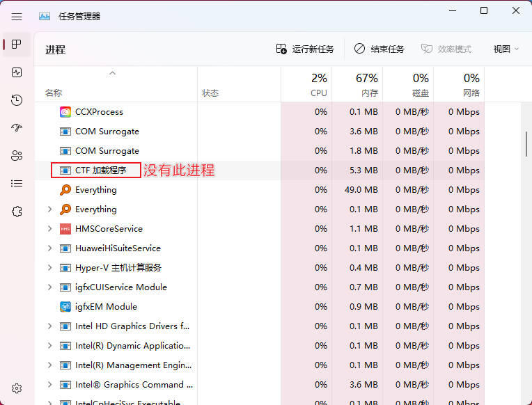532x405 pixels.
Task: Click the CTF 加载程序 process icon
Action: (x=65, y=170)
